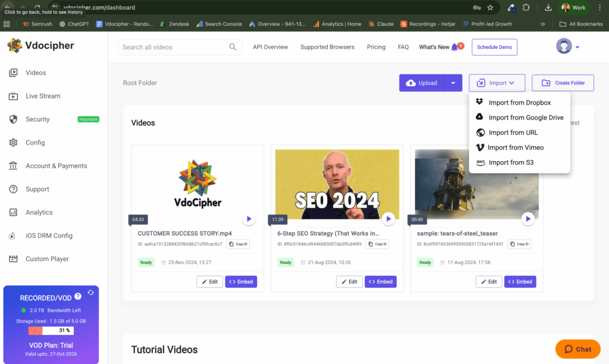The width and height of the screenshot is (609, 364).
Task: Collapse the Import dropdown menu
Action: pyautogui.click(x=497, y=83)
